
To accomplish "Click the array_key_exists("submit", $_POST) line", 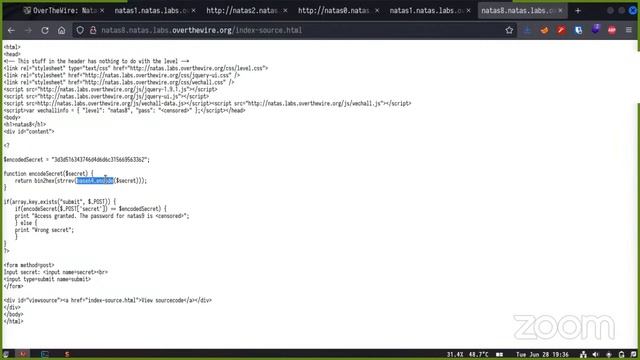I will (x=60, y=202).
